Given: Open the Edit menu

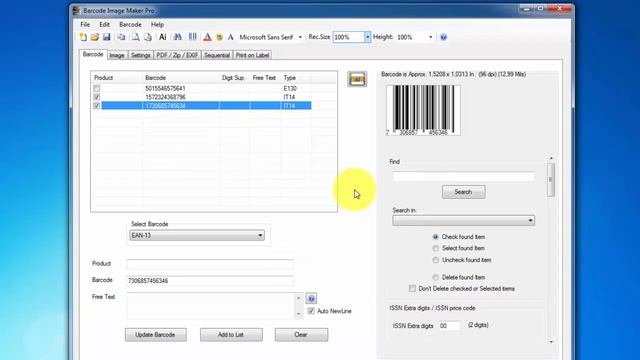Looking at the screenshot, I should pyautogui.click(x=104, y=24).
